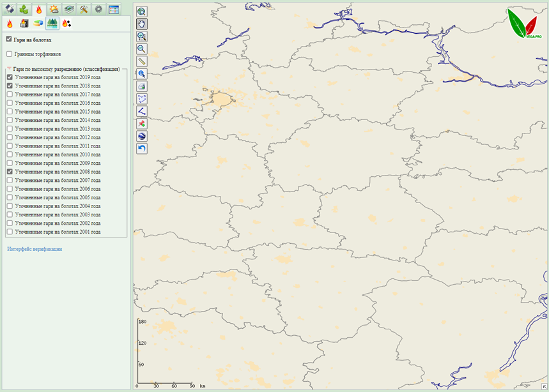Select the ruler measure tool
The width and height of the screenshot is (549, 392).
[142, 61]
